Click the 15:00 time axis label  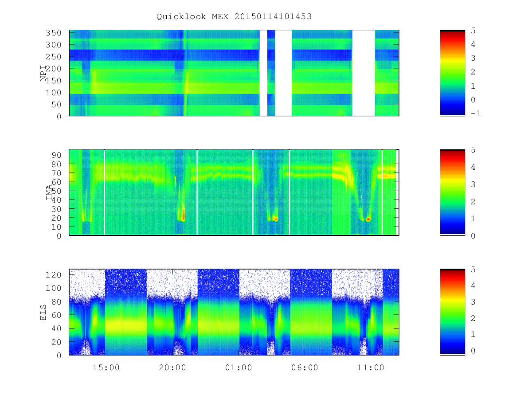[x=106, y=368]
